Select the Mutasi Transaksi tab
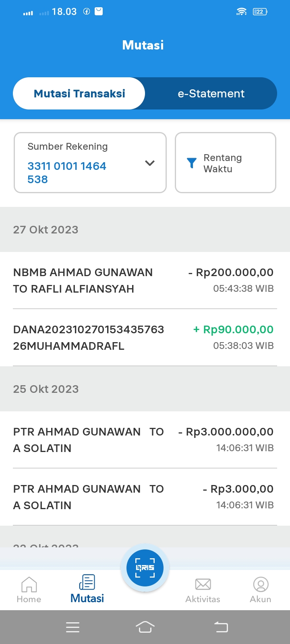The image size is (290, 644). click(79, 93)
